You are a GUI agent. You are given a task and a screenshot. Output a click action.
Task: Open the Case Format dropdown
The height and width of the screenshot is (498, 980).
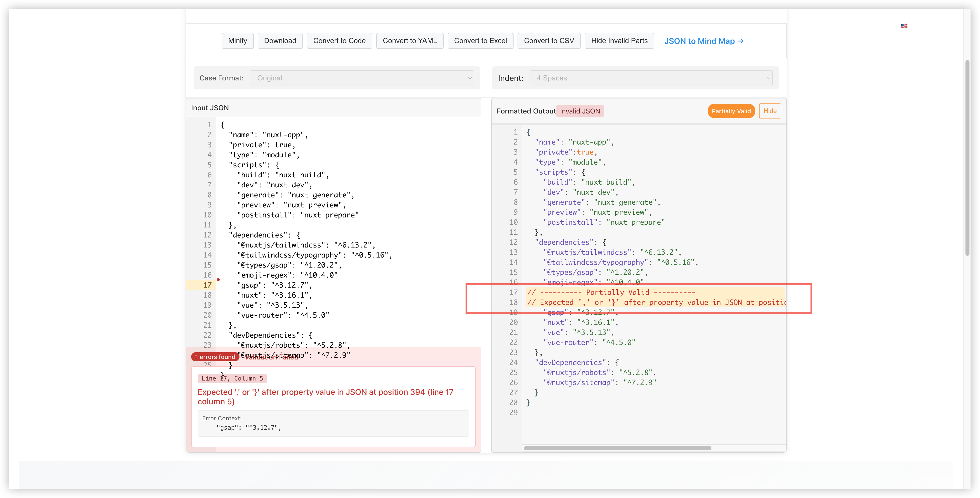point(362,78)
